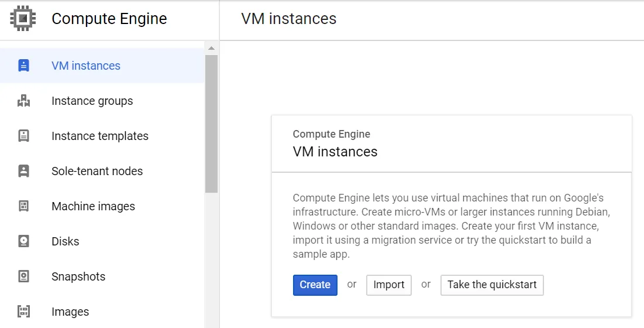Click the Compute Engine description paragraph
Viewport: 644px width, 328px height.
[x=452, y=226]
